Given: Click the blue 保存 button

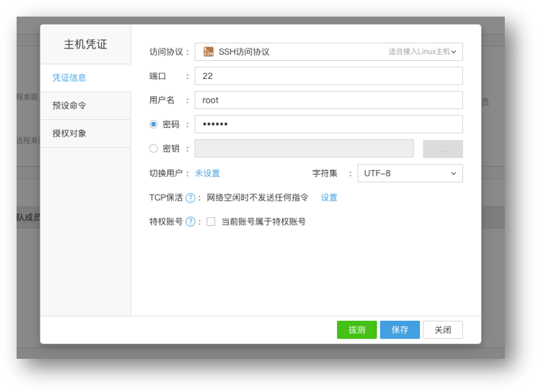Looking at the screenshot, I should 400,330.
